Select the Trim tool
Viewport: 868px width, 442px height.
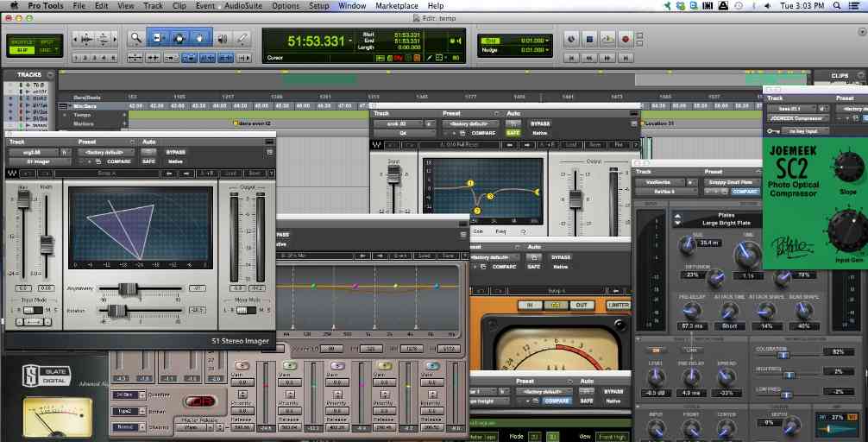tap(159, 38)
